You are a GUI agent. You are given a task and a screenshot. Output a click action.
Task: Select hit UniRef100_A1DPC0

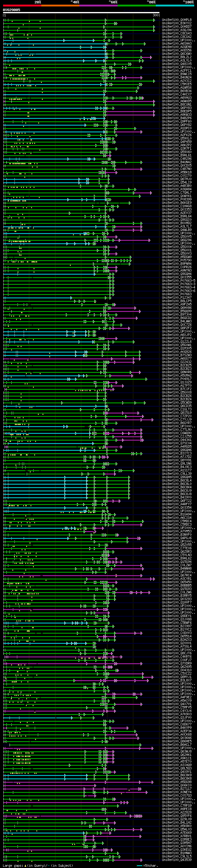[177, 128]
